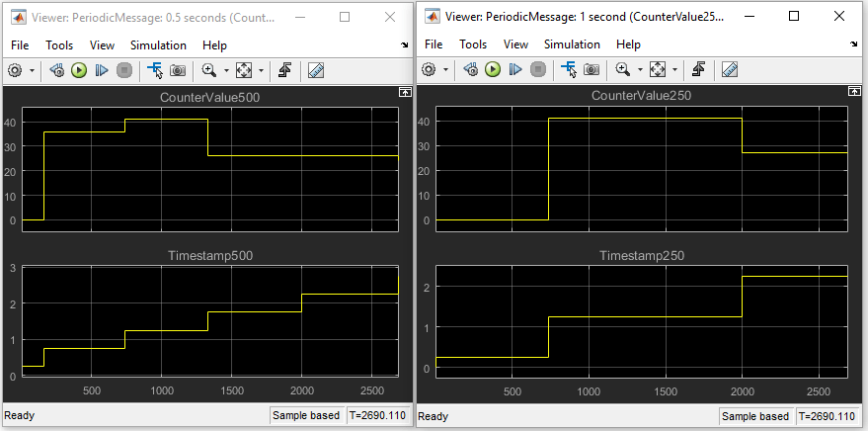The width and height of the screenshot is (868, 431).
Task: Open Triggers icon in 0.5 seconds viewer
Action: 284,70
